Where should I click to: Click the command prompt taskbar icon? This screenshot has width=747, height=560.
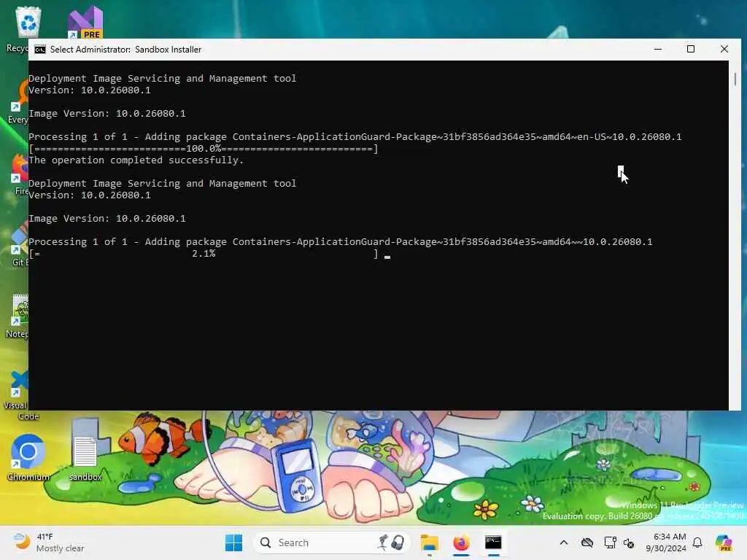[493, 542]
